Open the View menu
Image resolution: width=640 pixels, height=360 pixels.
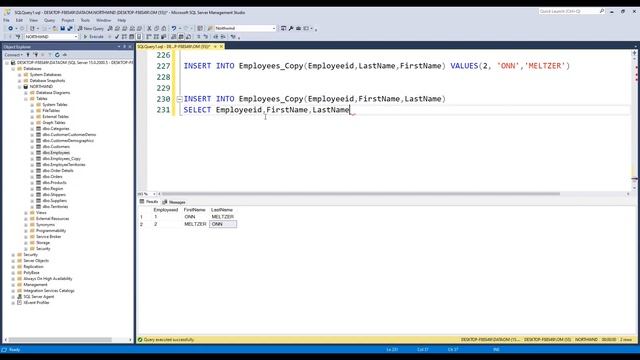pos(33,20)
